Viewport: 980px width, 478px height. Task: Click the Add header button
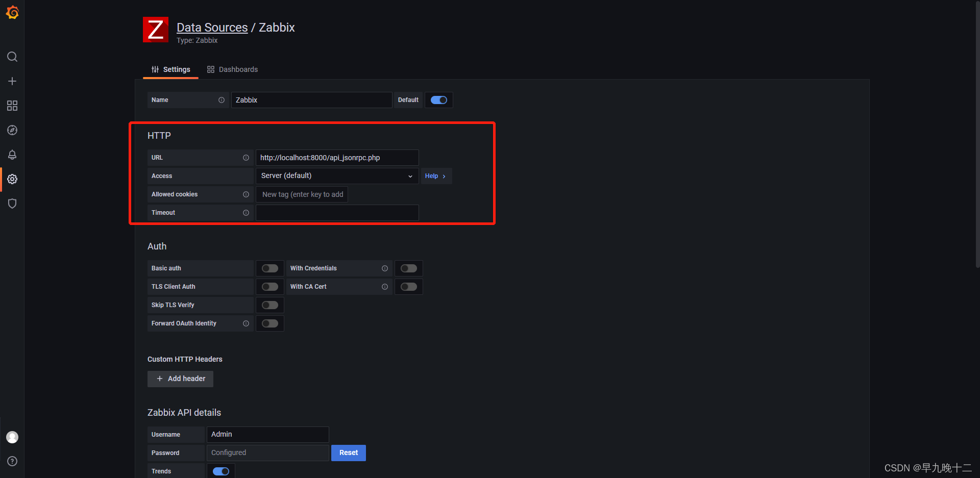point(180,379)
